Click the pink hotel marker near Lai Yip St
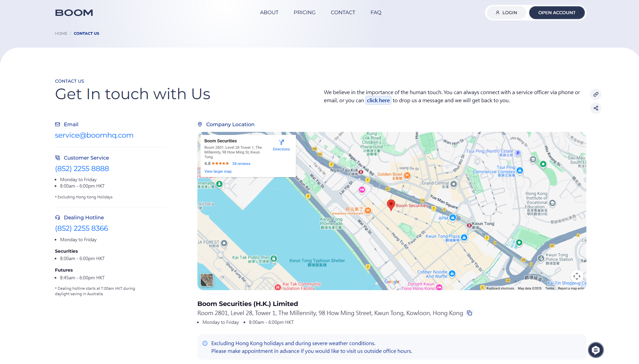Screen dimensions: 639x364 362,190
